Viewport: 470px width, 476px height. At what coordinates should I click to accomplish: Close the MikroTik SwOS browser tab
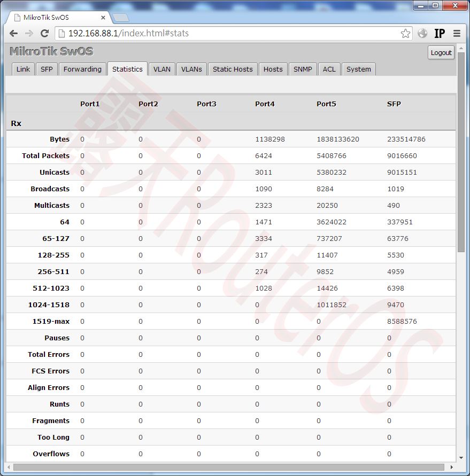[x=103, y=18]
